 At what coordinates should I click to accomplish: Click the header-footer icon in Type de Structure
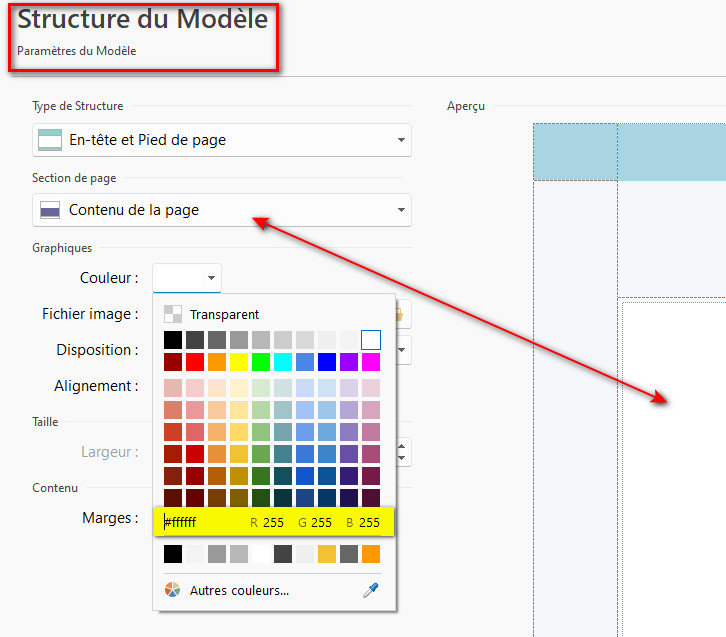point(50,140)
